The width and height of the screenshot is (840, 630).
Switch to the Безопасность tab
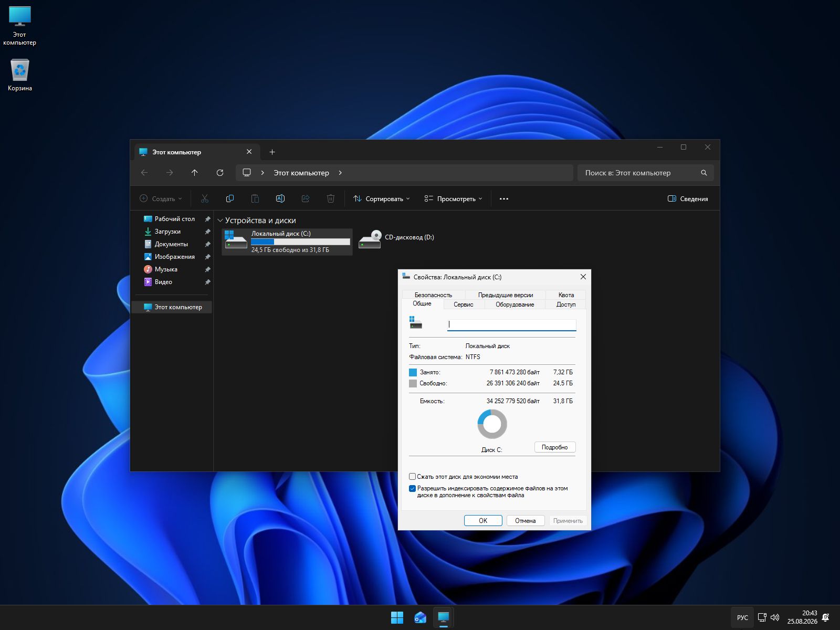pos(433,295)
